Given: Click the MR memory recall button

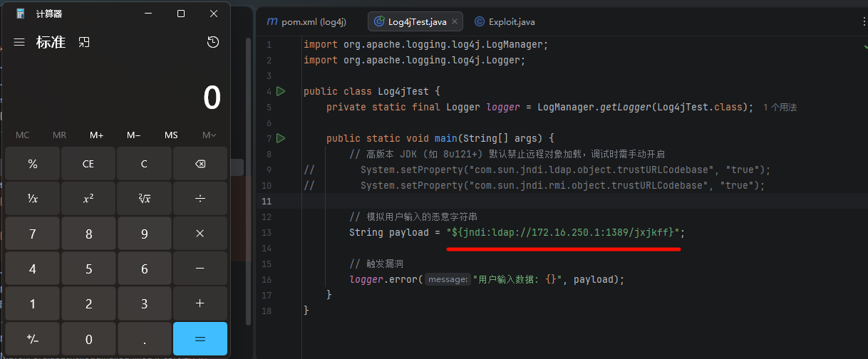Looking at the screenshot, I should click(60, 135).
